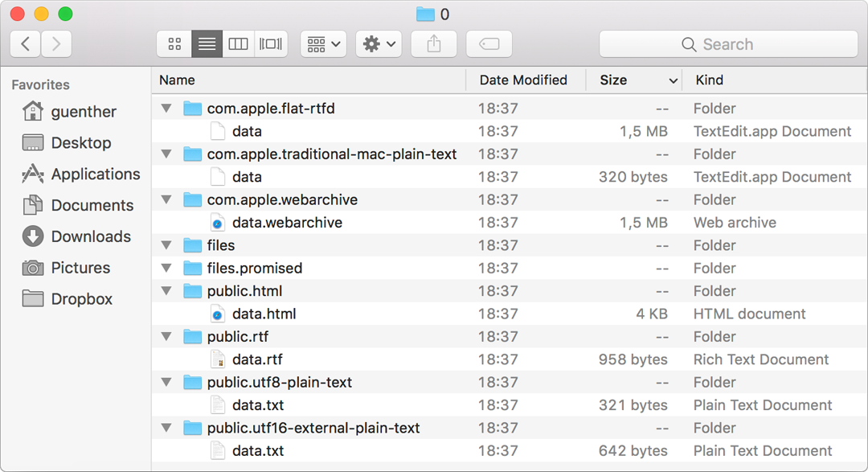
Task: Open the item arrangement dropdown
Action: coord(323,43)
